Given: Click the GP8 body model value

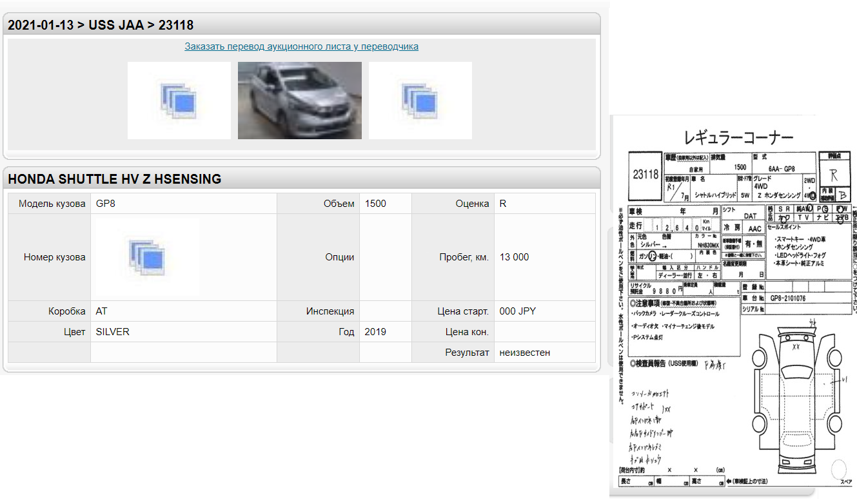Looking at the screenshot, I should click(x=106, y=204).
